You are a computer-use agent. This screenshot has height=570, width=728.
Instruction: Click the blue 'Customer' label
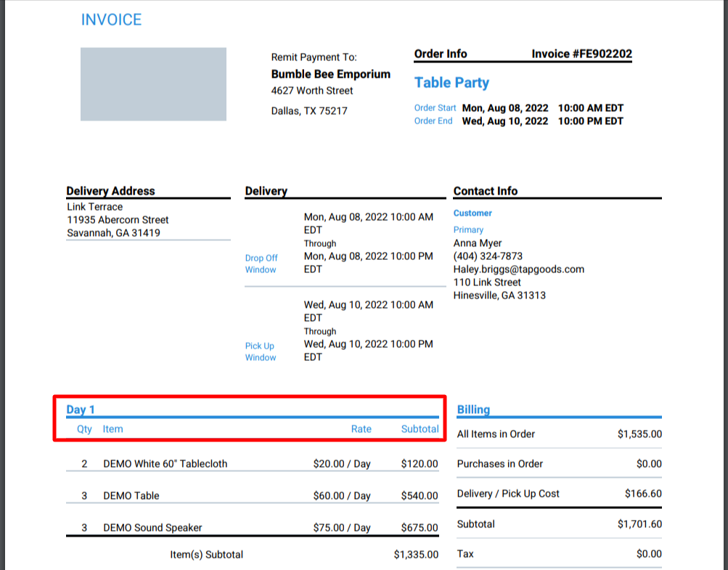pyautogui.click(x=473, y=213)
